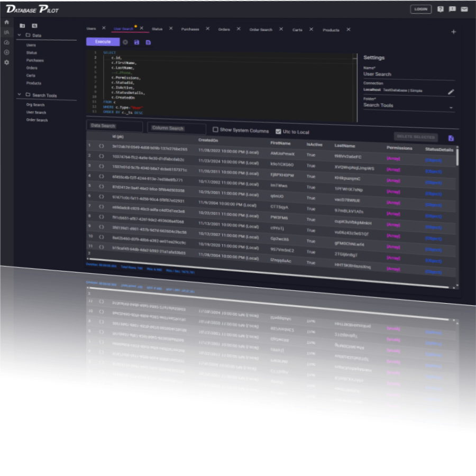The width and height of the screenshot is (476, 476).
Task: Switch to the Users tab
Action: [x=91, y=29]
